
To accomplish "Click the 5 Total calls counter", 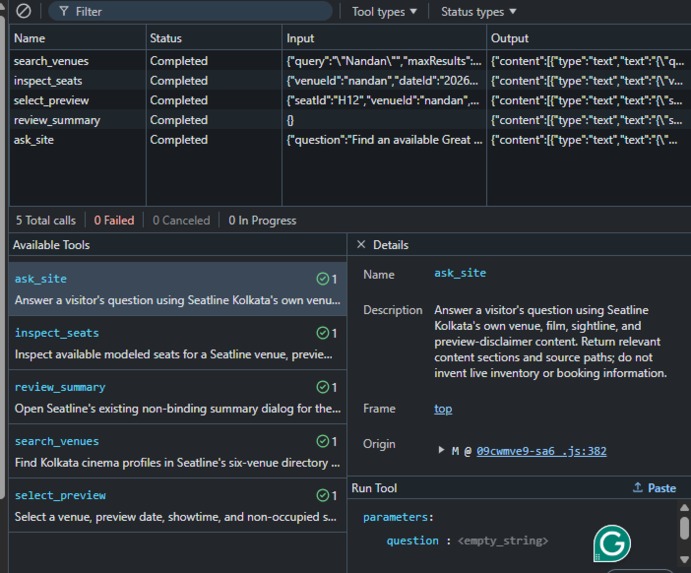I will (x=46, y=220).
